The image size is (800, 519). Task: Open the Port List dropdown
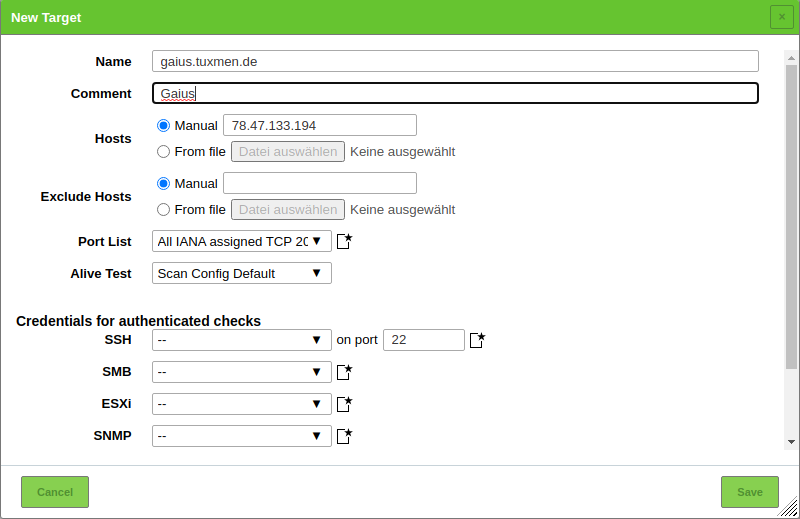241,241
